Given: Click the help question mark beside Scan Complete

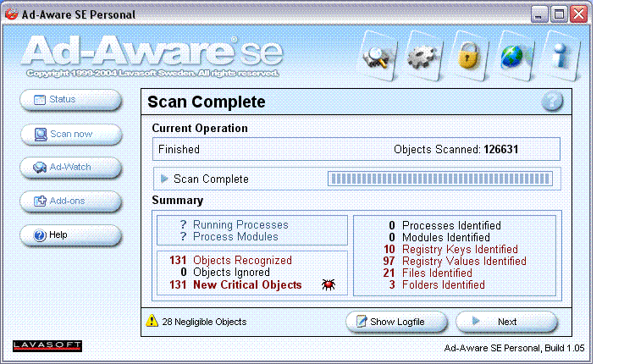Looking at the screenshot, I should click(x=552, y=102).
